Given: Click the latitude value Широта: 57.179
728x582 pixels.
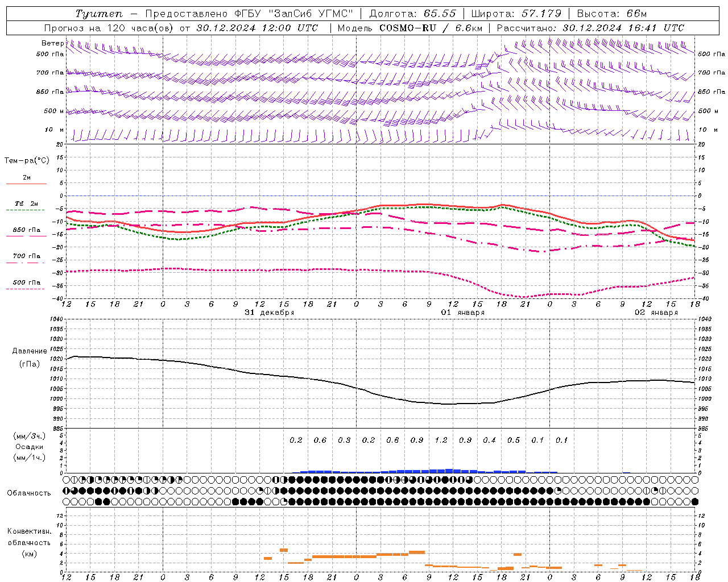Looking at the screenshot, I should tap(516, 14).
